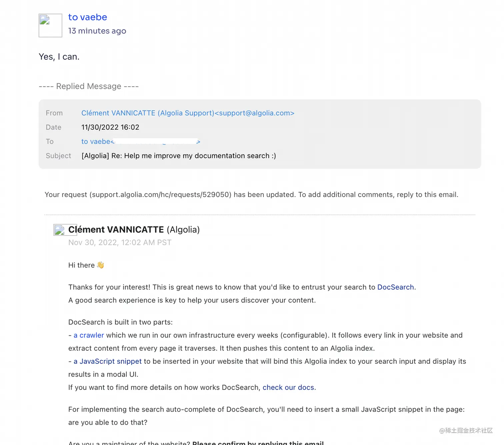Open the 'to vaebe' sender name link

pyautogui.click(x=88, y=17)
